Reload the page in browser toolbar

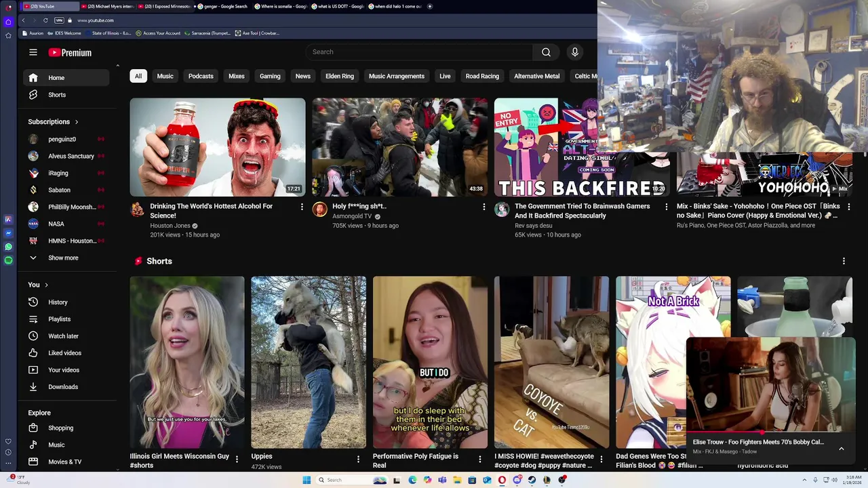tap(45, 20)
